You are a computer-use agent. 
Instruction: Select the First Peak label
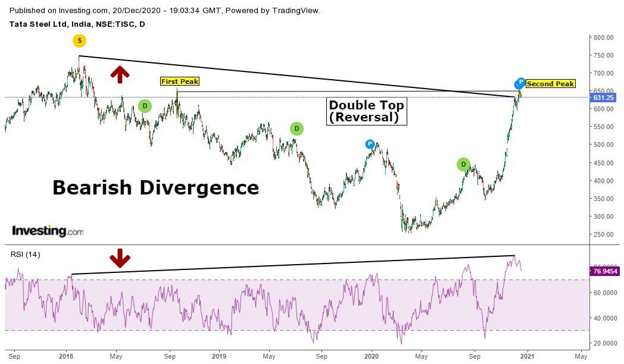[180, 81]
